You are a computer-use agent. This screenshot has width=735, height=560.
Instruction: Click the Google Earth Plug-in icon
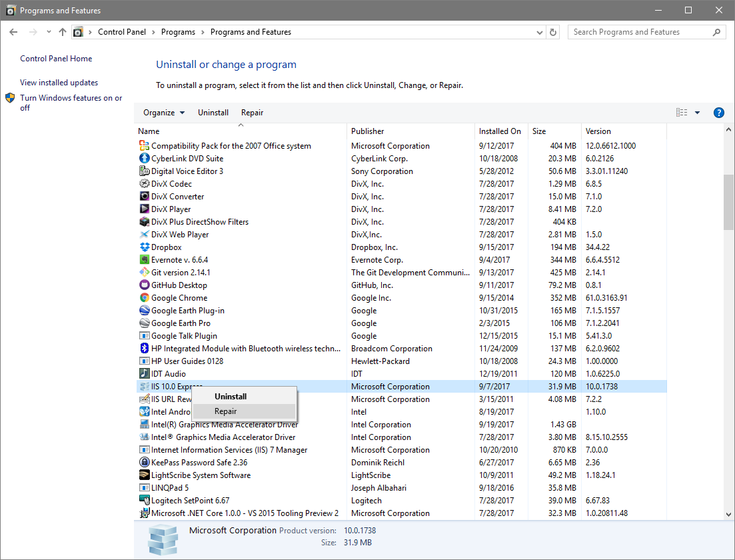coord(145,311)
